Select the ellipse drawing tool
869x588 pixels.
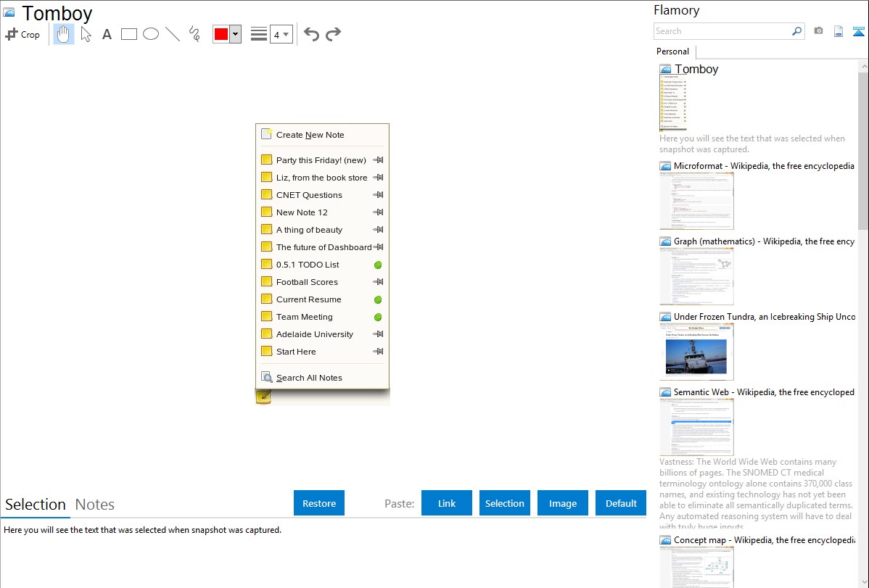point(151,34)
